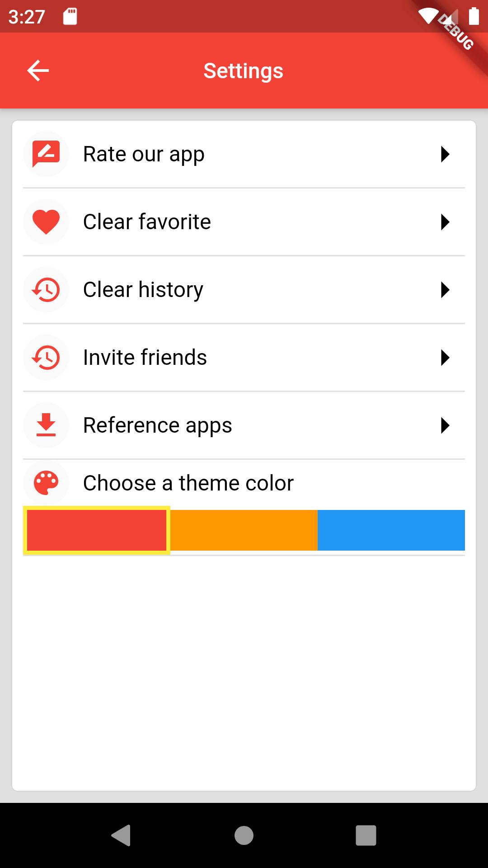This screenshot has width=488, height=868.
Task: Click the heart icon for Clear favorite
Action: point(46,222)
